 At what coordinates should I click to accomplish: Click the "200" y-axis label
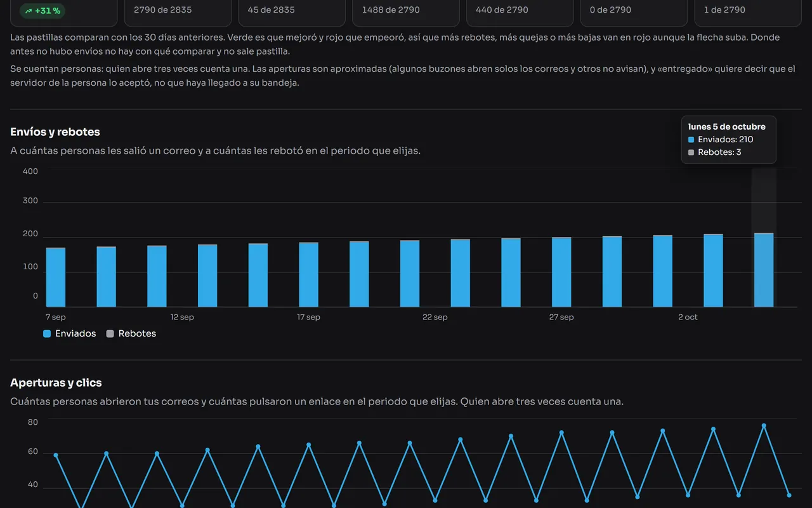tap(30, 234)
